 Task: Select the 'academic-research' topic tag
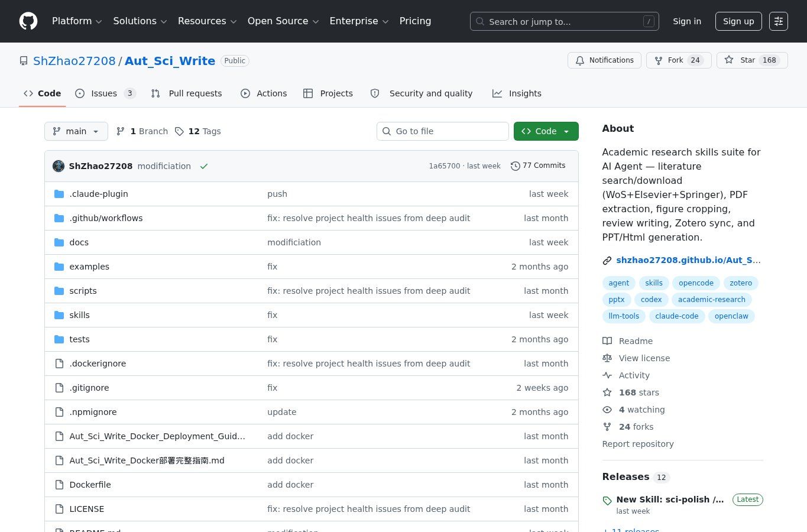(712, 300)
